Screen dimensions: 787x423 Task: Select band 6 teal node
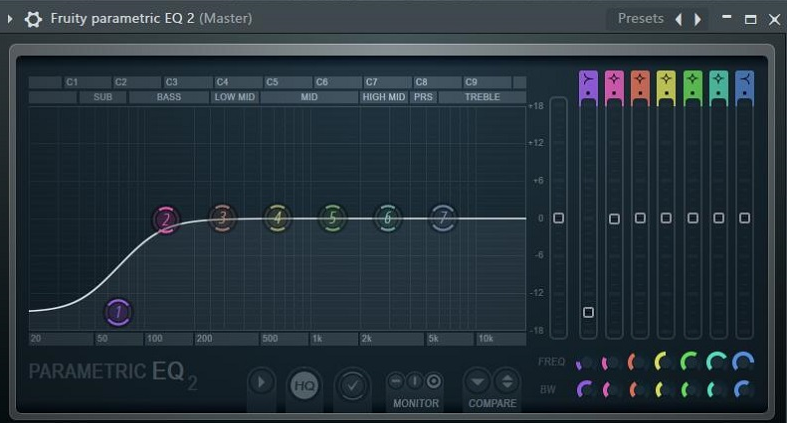(x=387, y=218)
